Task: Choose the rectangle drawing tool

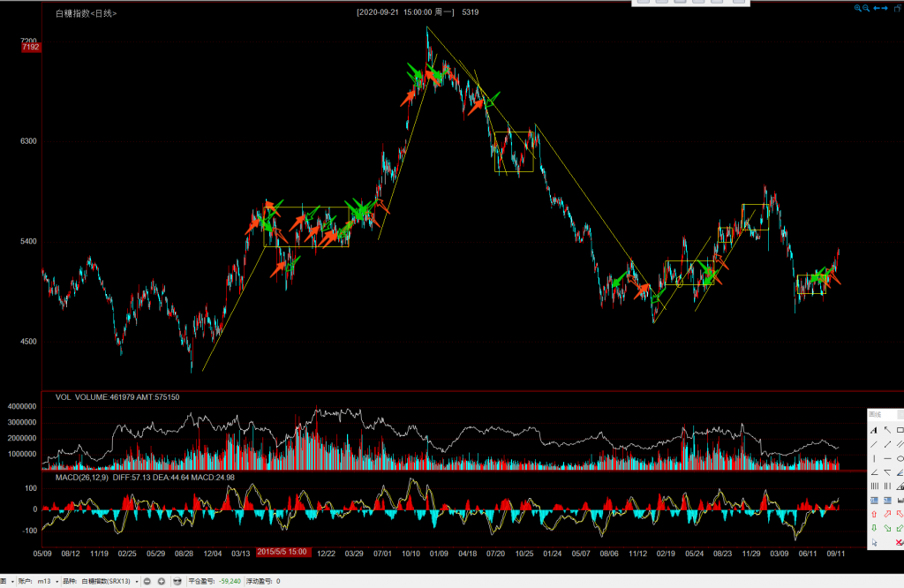Action: pos(899,430)
